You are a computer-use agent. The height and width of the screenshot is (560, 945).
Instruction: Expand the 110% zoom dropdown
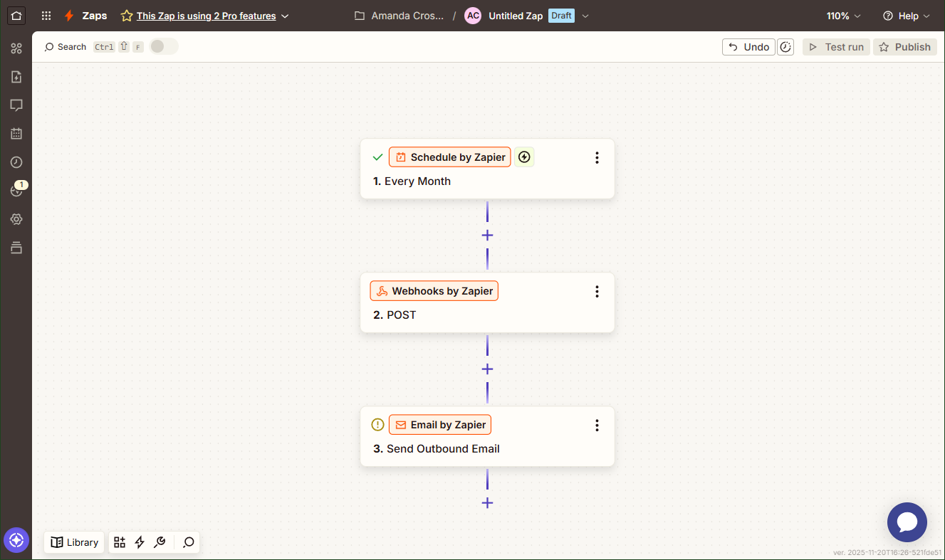point(843,16)
